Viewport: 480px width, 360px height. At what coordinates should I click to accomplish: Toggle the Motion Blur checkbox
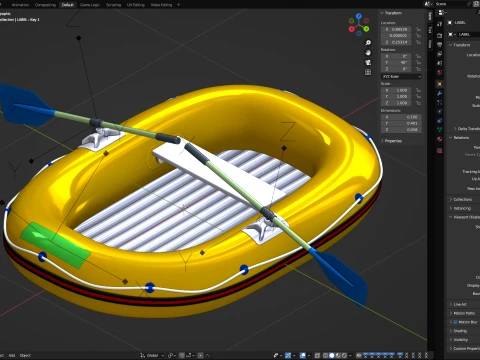pyautogui.click(x=455, y=322)
